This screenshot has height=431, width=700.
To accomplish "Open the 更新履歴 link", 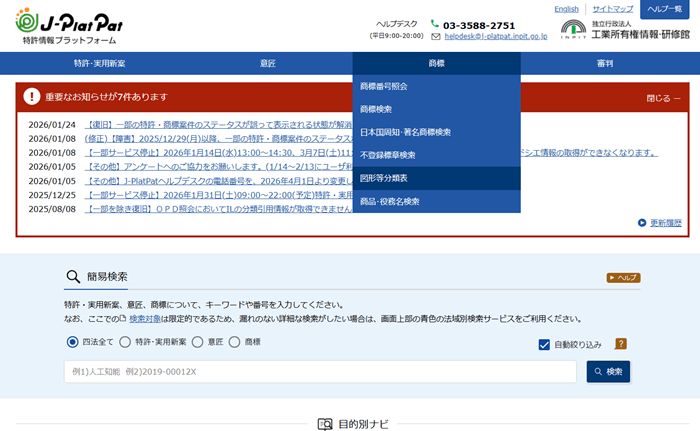I will click(x=666, y=222).
